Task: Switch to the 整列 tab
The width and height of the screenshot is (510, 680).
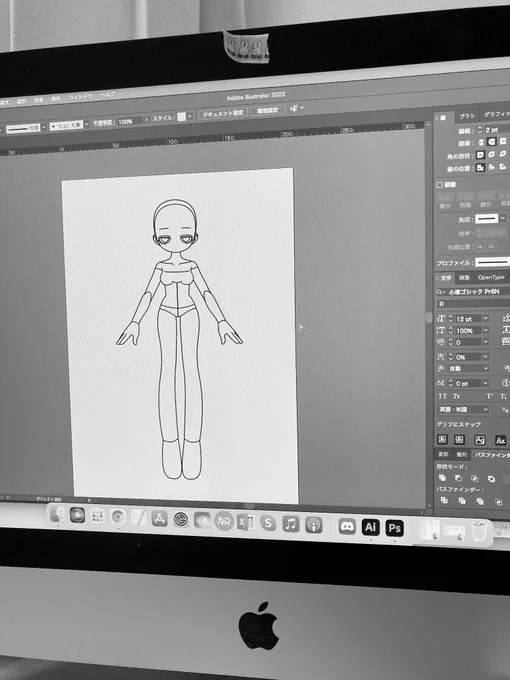Action: point(461,455)
